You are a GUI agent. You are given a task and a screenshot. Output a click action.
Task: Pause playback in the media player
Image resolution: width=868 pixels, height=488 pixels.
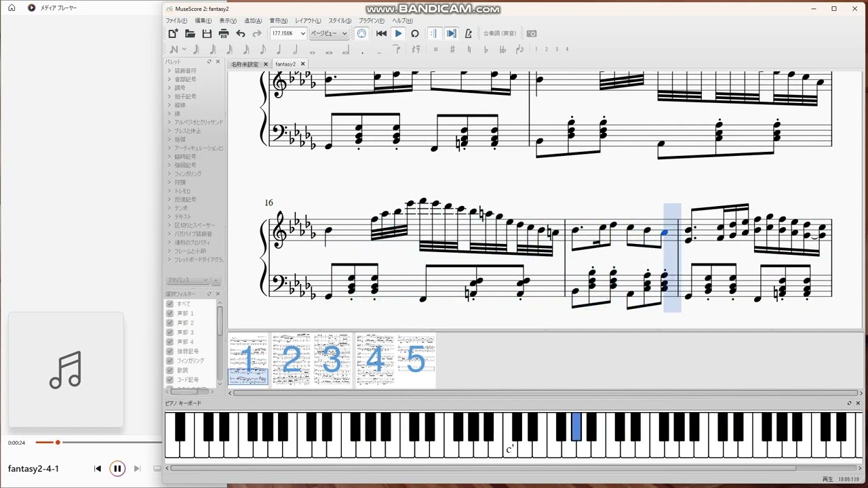tap(117, 468)
